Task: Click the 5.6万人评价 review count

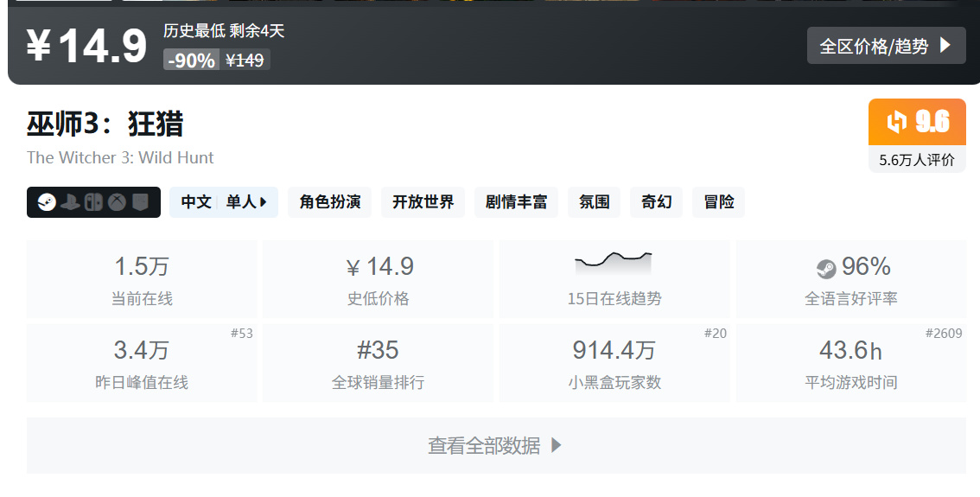Action: 917,160
